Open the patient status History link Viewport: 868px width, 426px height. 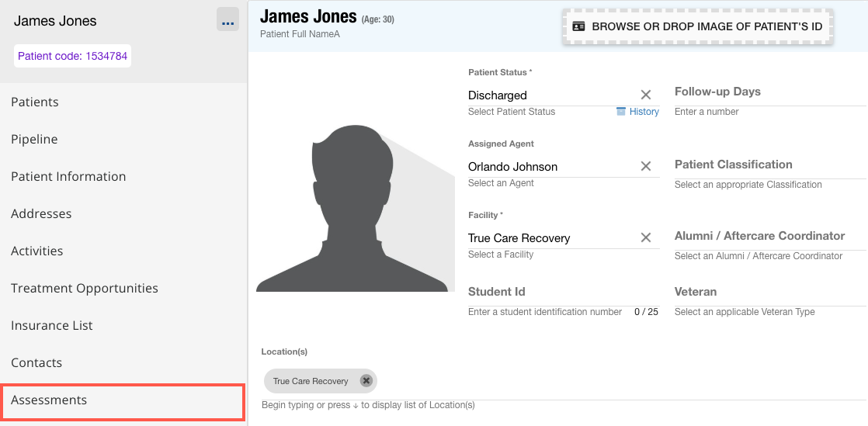pyautogui.click(x=637, y=112)
